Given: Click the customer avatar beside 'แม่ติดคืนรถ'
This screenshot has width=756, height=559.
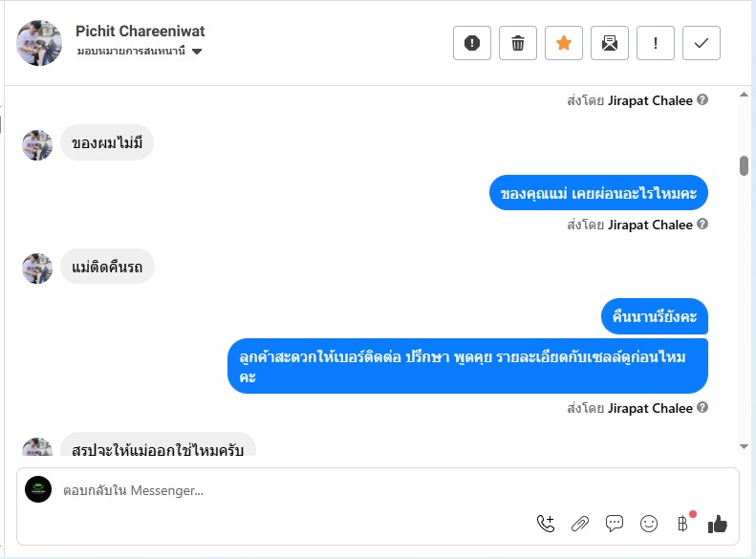Looking at the screenshot, I should [x=37, y=269].
